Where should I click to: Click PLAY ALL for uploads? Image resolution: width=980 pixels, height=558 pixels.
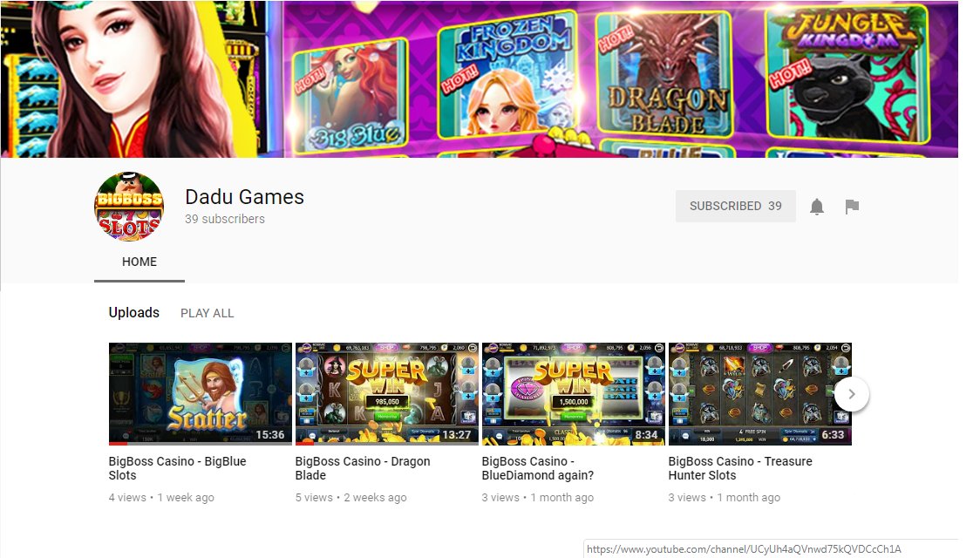(x=207, y=313)
